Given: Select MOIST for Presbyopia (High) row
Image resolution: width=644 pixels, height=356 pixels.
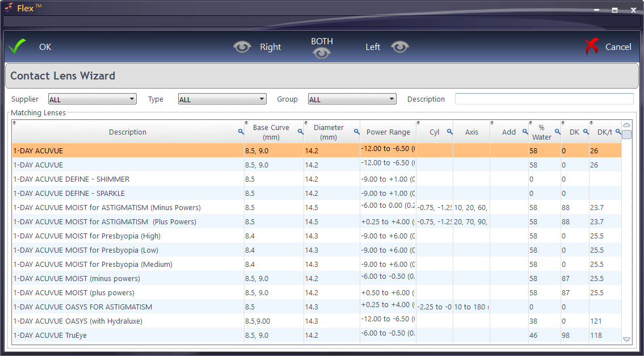Looking at the screenshot, I should (317, 236).
